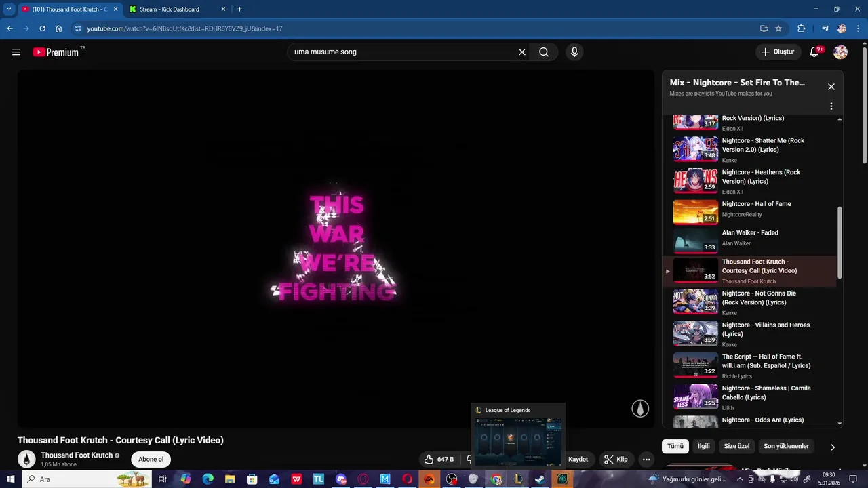Image resolution: width=868 pixels, height=488 pixels.
Task: Switch to Stream - Kick Dashboard tab
Action: (x=176, y=9)
